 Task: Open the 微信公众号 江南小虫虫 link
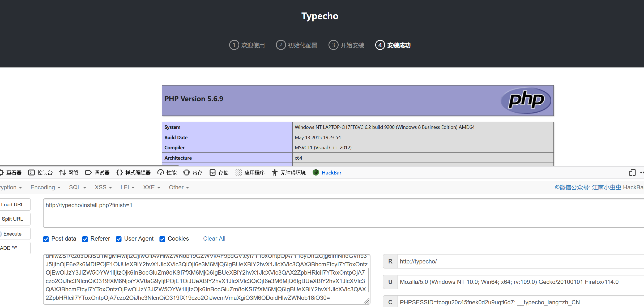(x=588, y=187)
